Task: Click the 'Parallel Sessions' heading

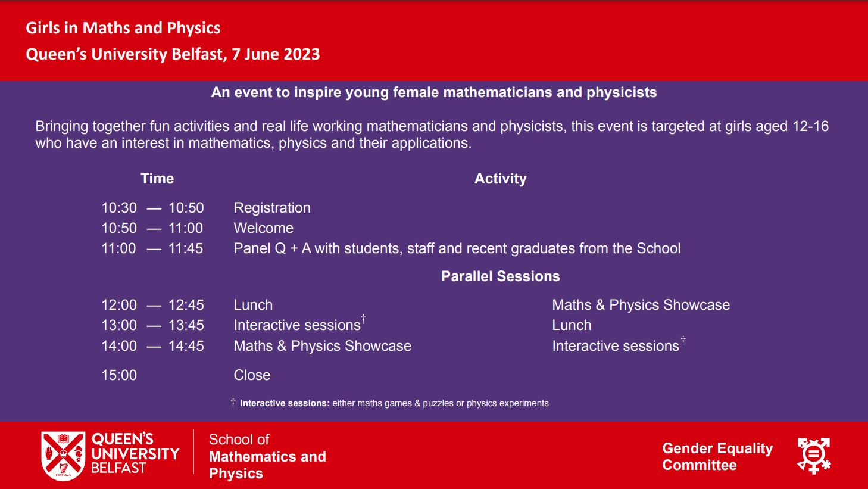Action: click(x=500, y=276)
